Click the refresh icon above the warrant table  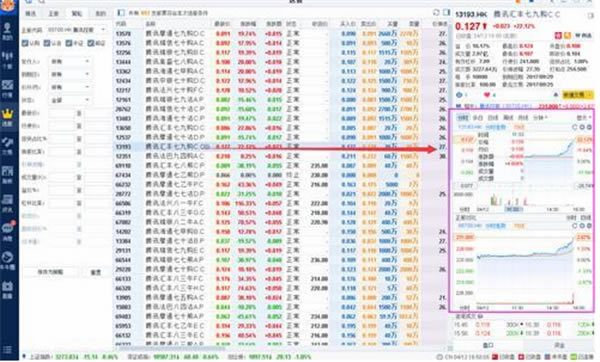(436, 13)
